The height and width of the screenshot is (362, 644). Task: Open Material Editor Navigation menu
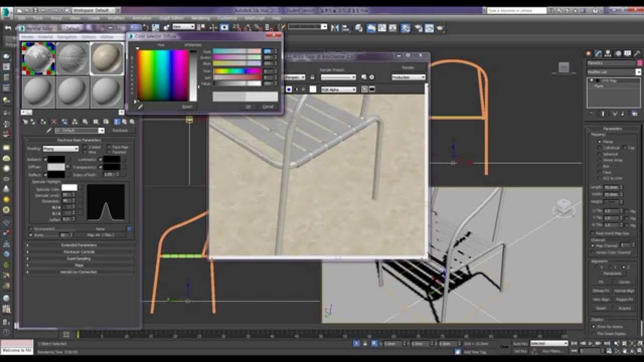tap(67, 37)
